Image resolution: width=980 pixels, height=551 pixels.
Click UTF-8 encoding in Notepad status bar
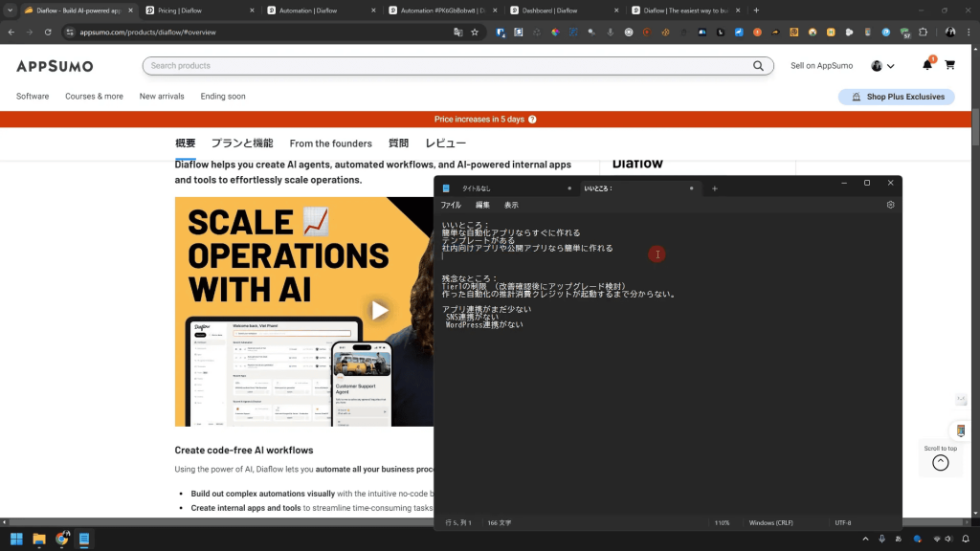click(x=842, y=523)
